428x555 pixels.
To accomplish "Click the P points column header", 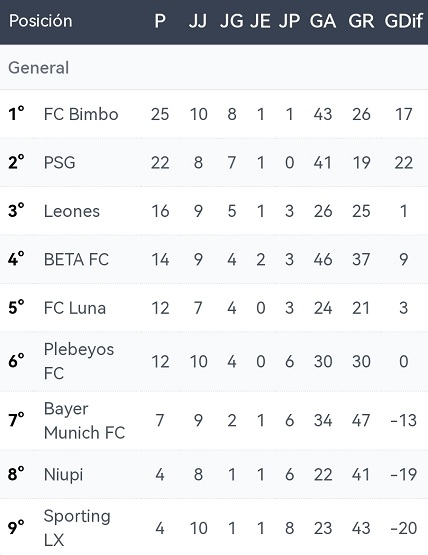I will pos(160,21).
